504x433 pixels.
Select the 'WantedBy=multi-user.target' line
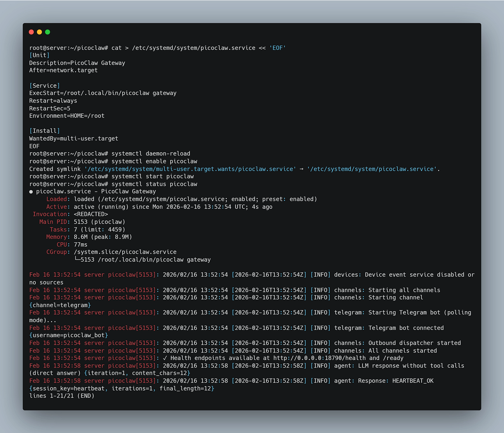(74, 138)
